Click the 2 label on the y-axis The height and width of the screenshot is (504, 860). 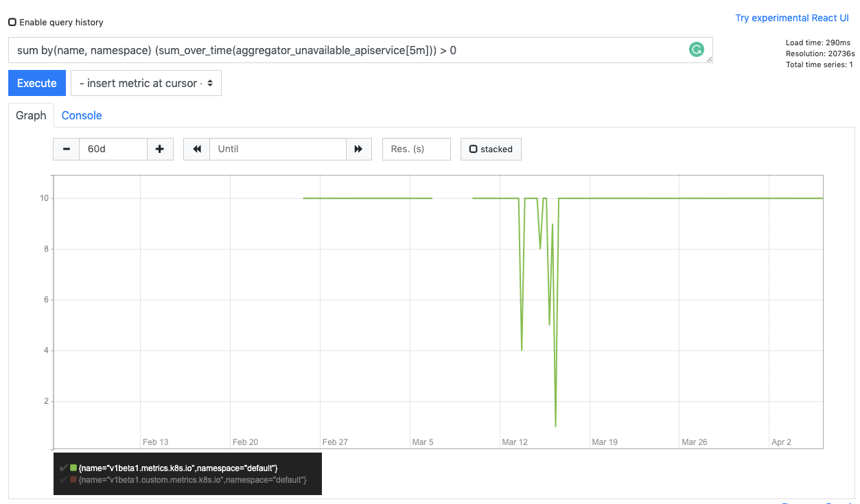point(46,401)
